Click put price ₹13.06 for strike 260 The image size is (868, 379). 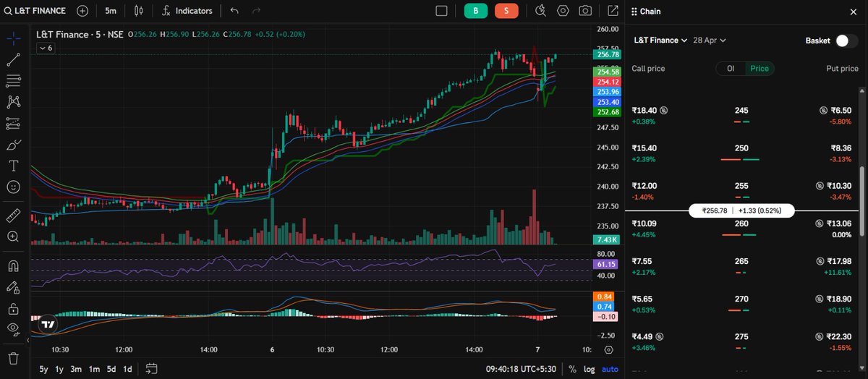839,223
